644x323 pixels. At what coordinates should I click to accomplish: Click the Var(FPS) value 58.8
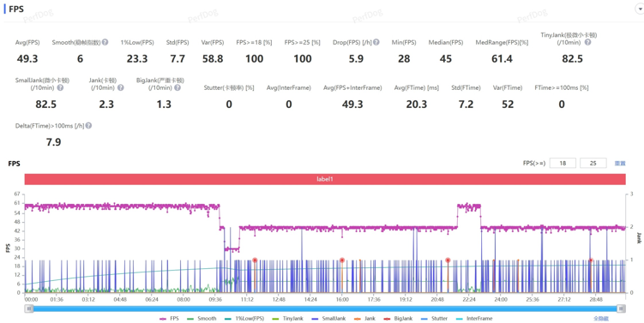pyautogui.click(x=213, y=59)
